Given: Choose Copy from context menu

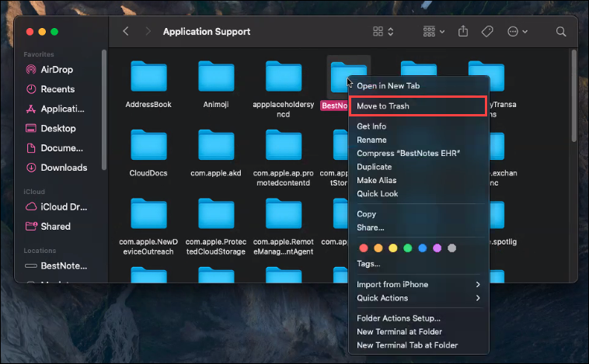Looking at the screenshot, I should pyautogui.click(x=419, y=214).
